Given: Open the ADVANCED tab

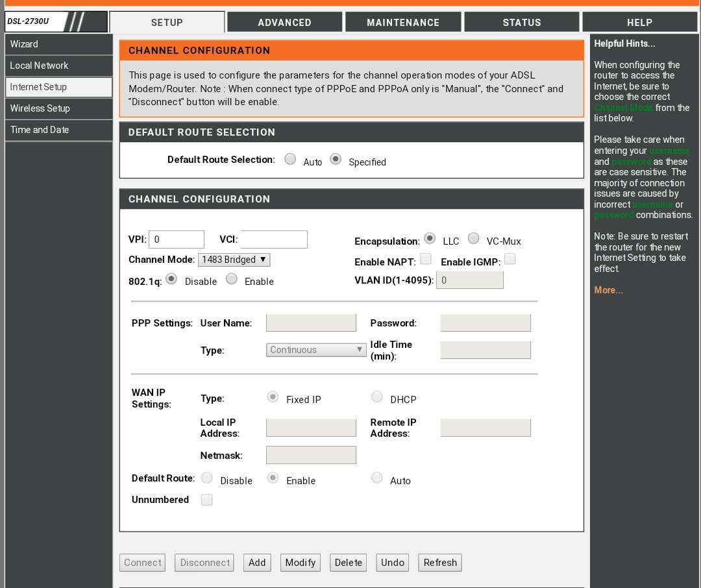Looking at the screenshot, I should click(x=284, y=22).
